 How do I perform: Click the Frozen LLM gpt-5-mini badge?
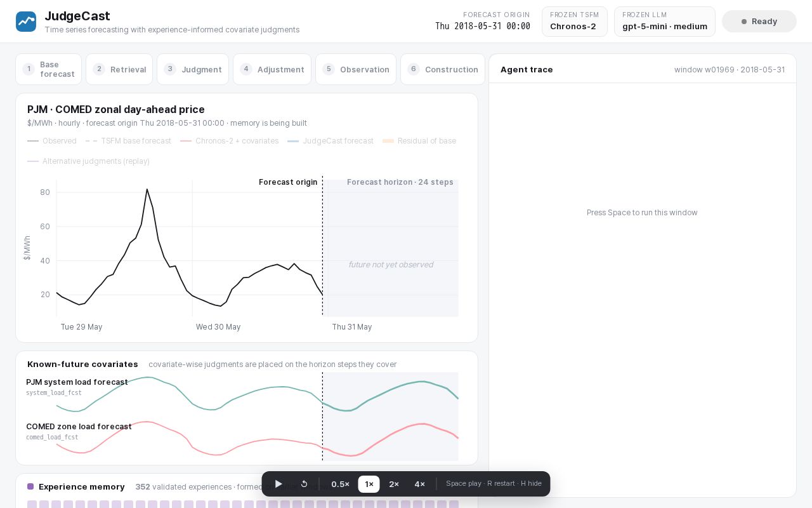665,22
